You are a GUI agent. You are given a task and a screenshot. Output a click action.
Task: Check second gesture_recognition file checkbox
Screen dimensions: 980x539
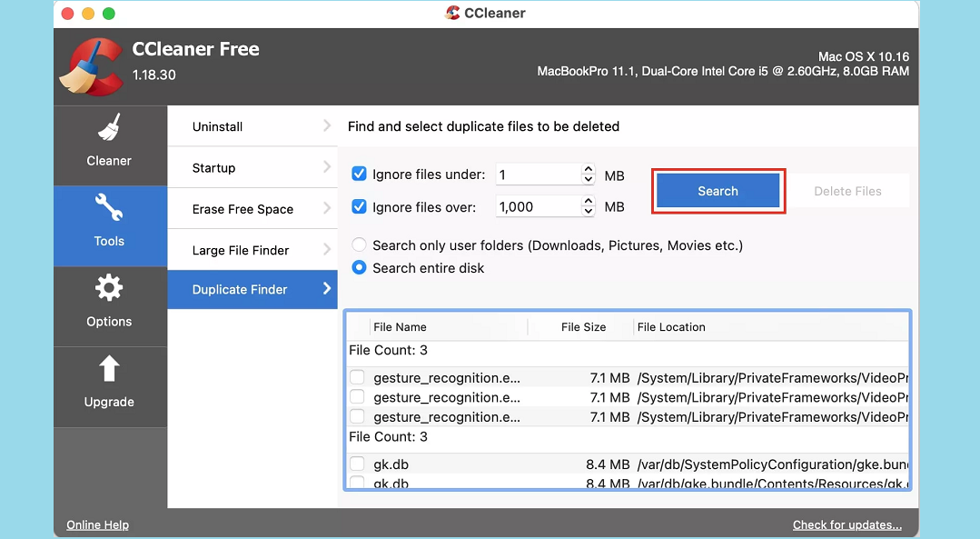[357, 396]
